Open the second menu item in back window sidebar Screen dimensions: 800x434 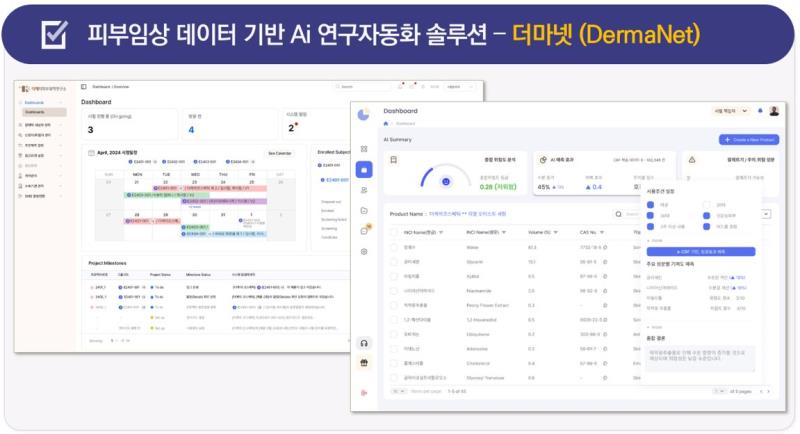tap(41, 125)
